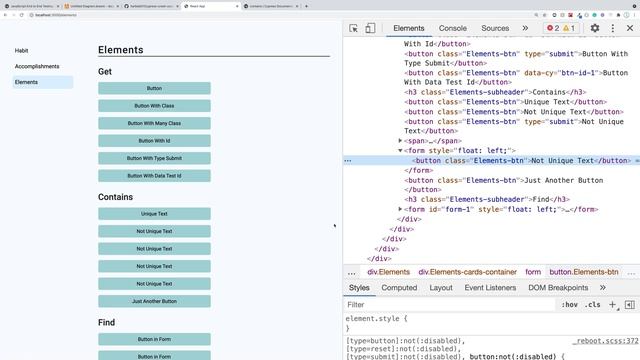
Task: Click the Unique Text button
Action: (154, 214)
